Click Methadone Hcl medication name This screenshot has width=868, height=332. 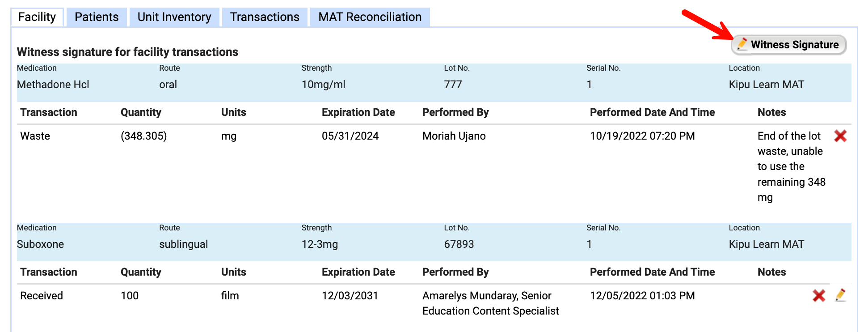[53, 85]
